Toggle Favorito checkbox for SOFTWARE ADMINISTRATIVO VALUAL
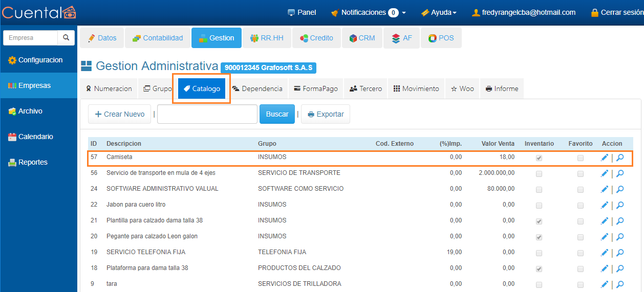Image resolution: width=644 pixels, height=292 pixels. click(581, 190)
